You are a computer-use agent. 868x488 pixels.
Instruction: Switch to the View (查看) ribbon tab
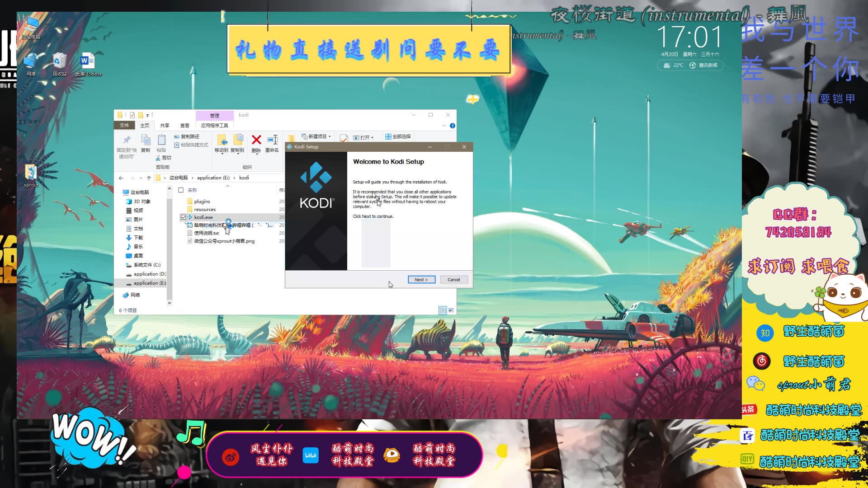point(184,126)
